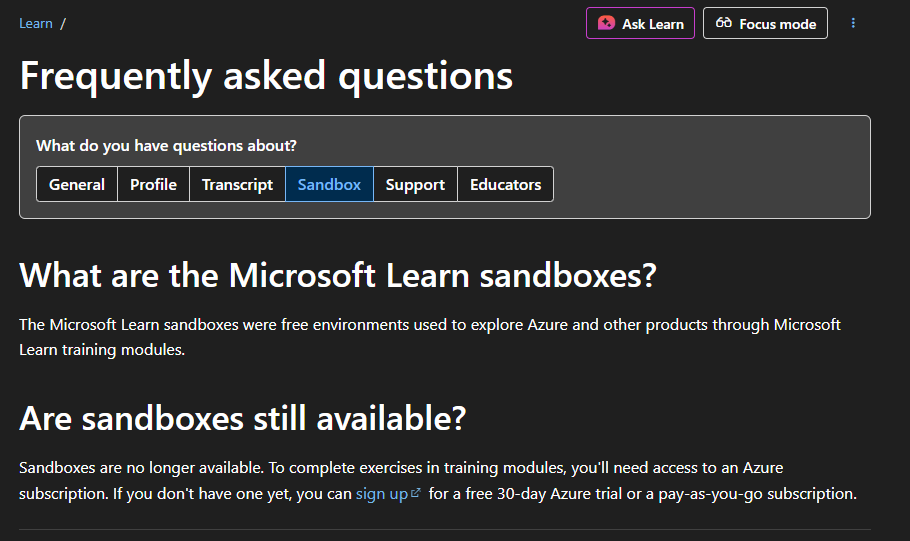Click the external link icon beside sign up
The height and width of the screenshot is (541, 910).
coord(416,493)
